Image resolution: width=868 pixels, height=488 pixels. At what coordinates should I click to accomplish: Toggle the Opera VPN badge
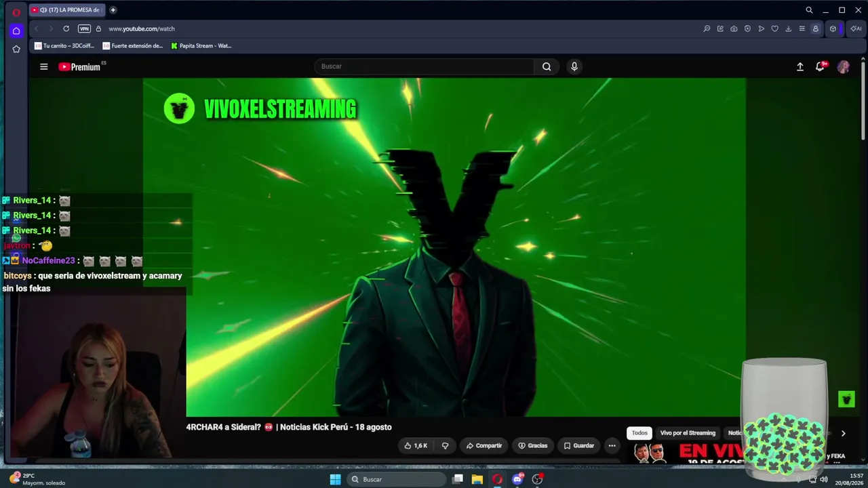pyautogui.click(x=84, y=28)
